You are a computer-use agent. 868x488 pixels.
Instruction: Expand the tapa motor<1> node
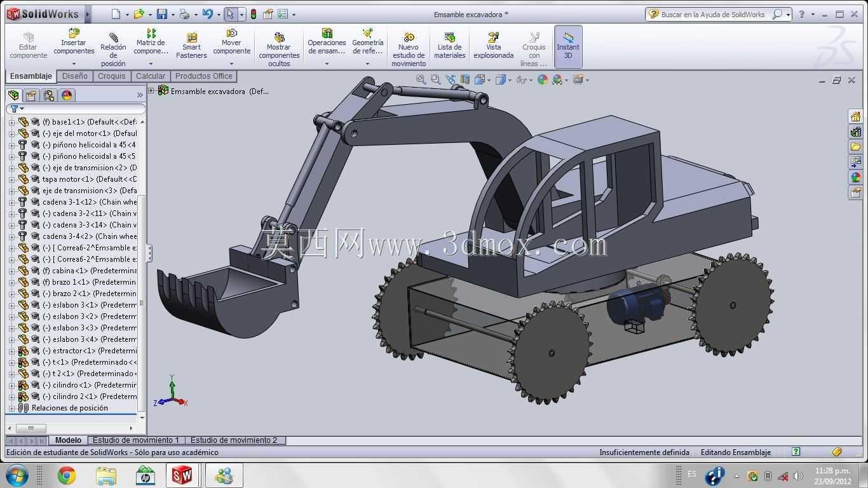pos(11,179)
